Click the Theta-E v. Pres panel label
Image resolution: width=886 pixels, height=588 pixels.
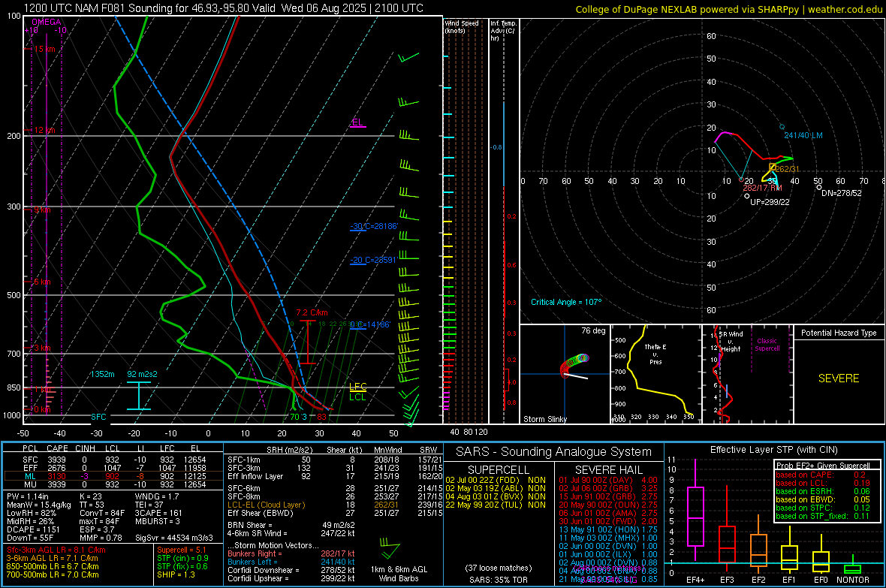click(655, 354)
